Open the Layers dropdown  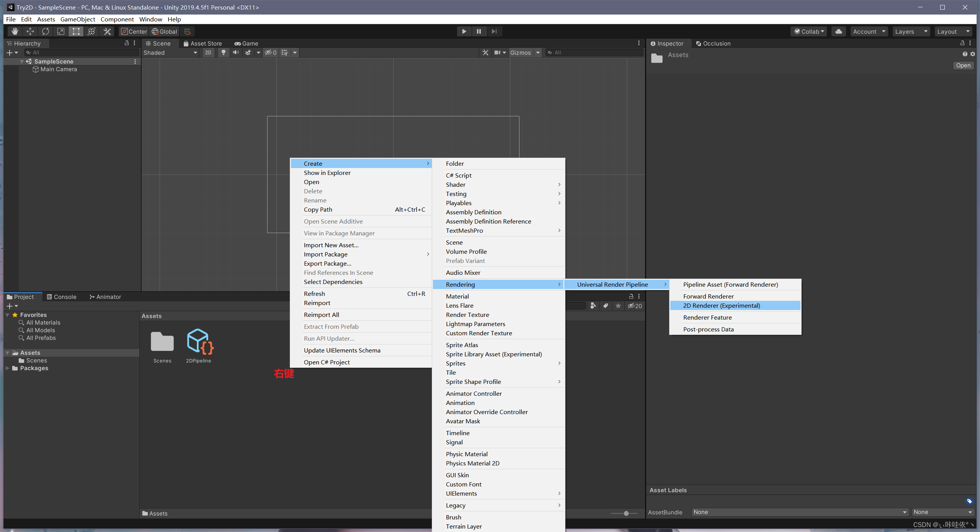(911, 31)
